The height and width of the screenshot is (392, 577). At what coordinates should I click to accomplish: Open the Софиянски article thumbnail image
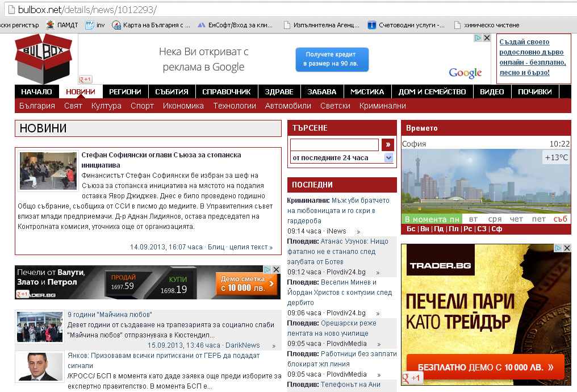(48, 171)
